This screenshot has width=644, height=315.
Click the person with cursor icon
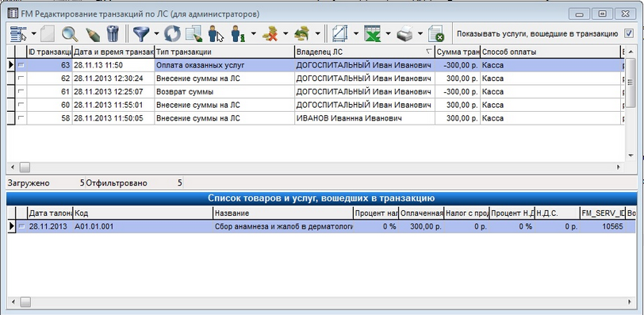point(216,33)
